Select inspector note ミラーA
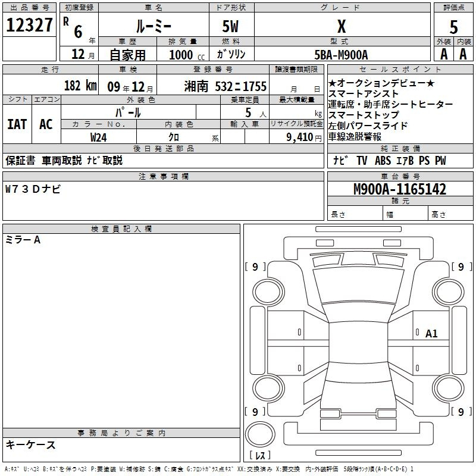476x476 pixels. (23, 240)
